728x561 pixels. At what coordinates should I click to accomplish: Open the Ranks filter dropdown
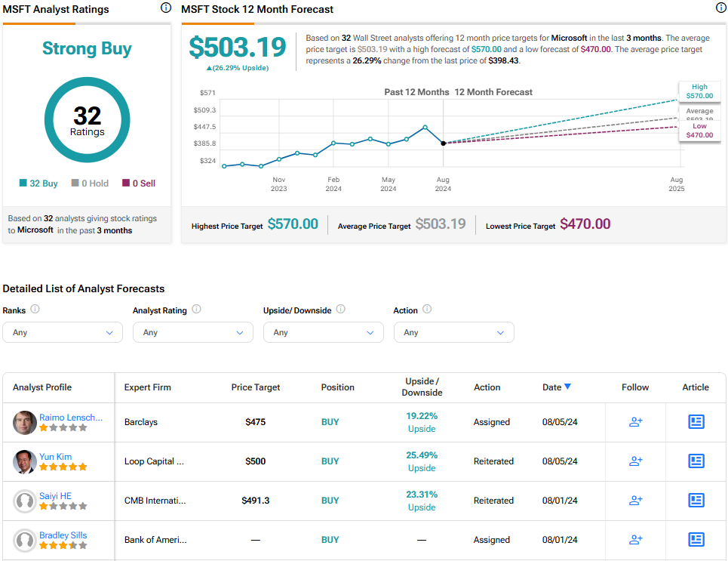(x=63, y=332)
